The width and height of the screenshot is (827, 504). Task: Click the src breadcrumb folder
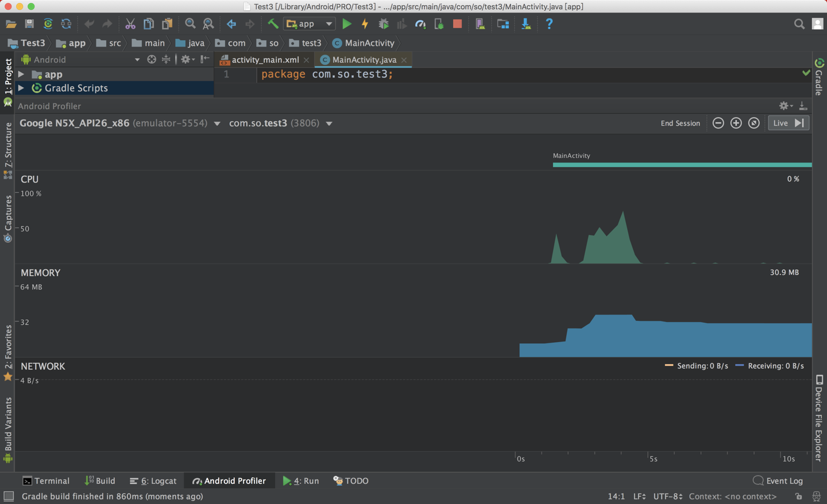click(x=109, y=43)
